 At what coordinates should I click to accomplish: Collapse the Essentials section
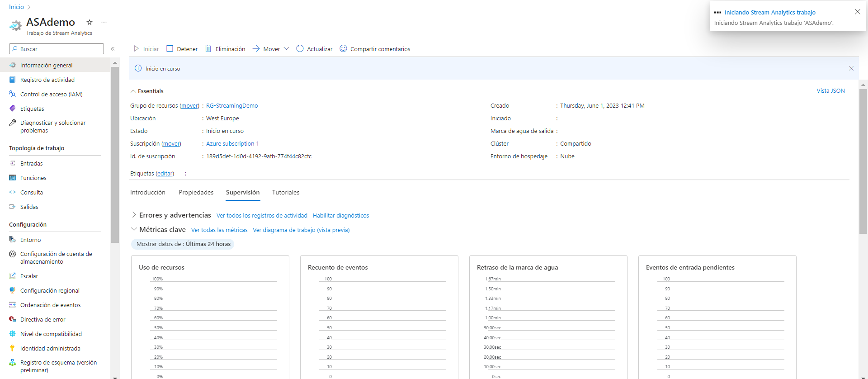tap(133, 91)
